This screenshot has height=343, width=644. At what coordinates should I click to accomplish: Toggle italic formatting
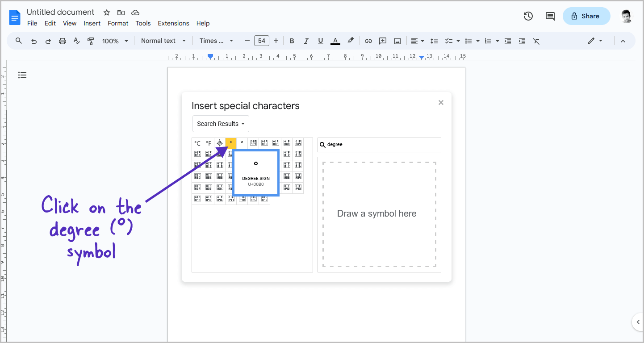point(306,41)
